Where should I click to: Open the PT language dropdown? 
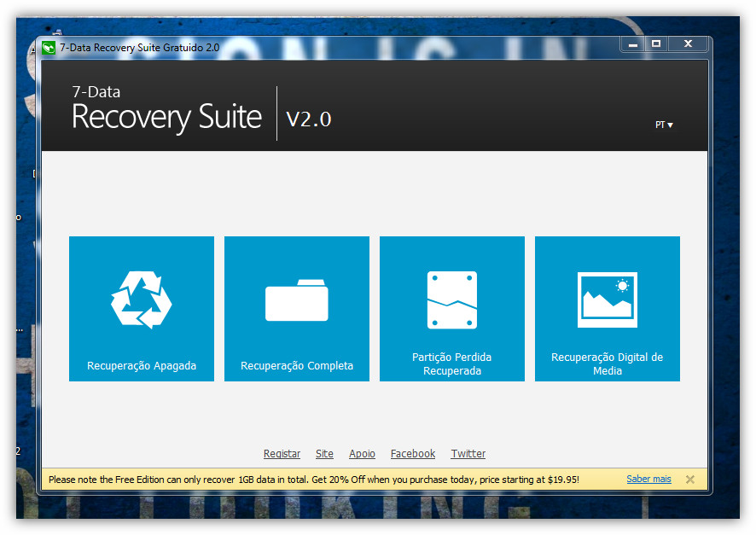664,125
